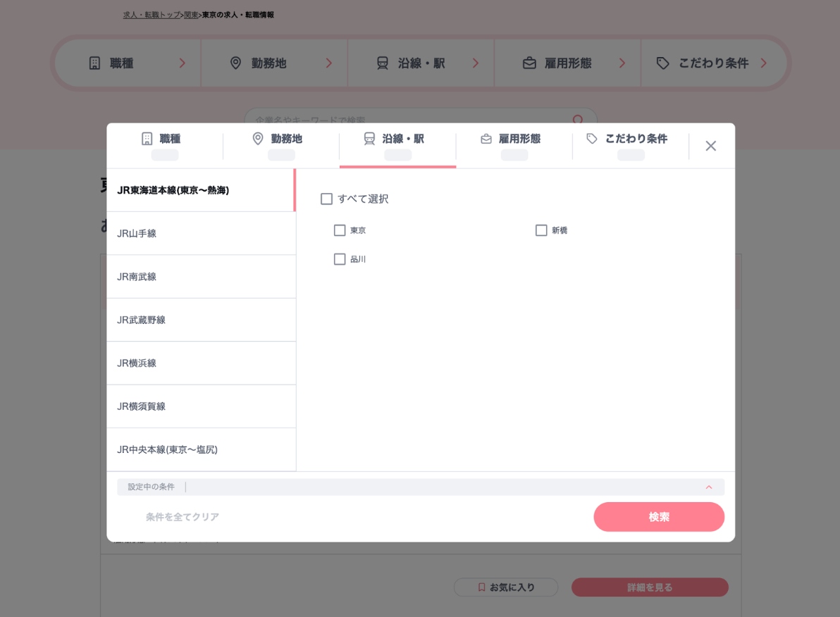Check the 品川 station checkbox
Image resolution: width=840 pixels, height=617 pixels.
tap(340, 259)
